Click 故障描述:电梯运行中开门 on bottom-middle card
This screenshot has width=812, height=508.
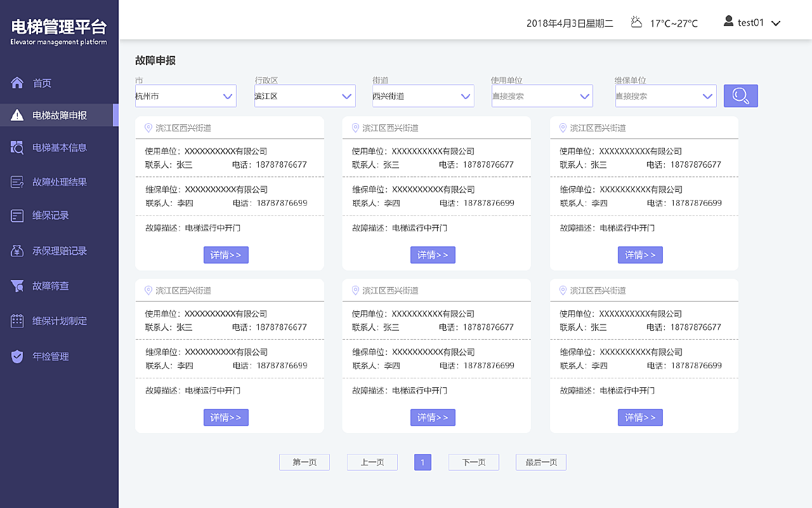tap(400, 391)
